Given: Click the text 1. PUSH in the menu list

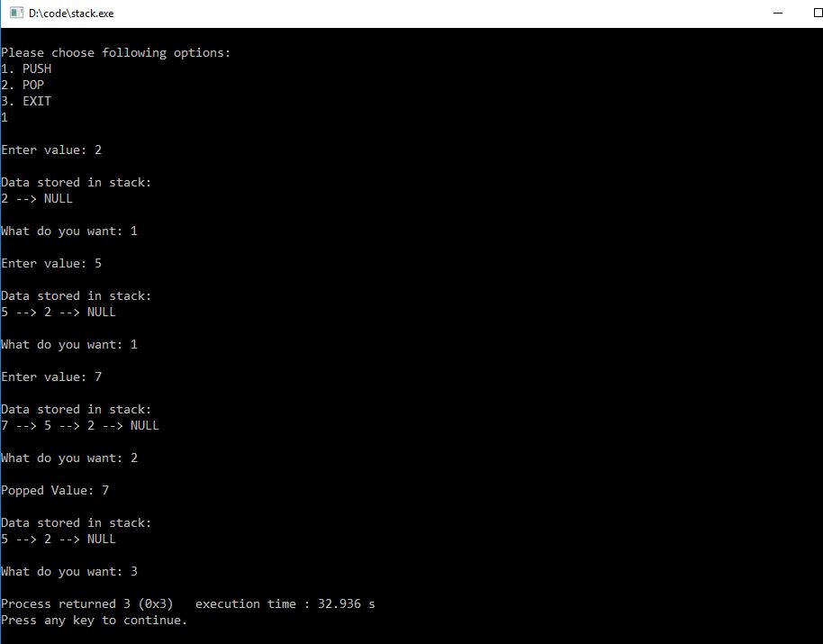Looking at the screenshot, I should [x=25, y=68].
